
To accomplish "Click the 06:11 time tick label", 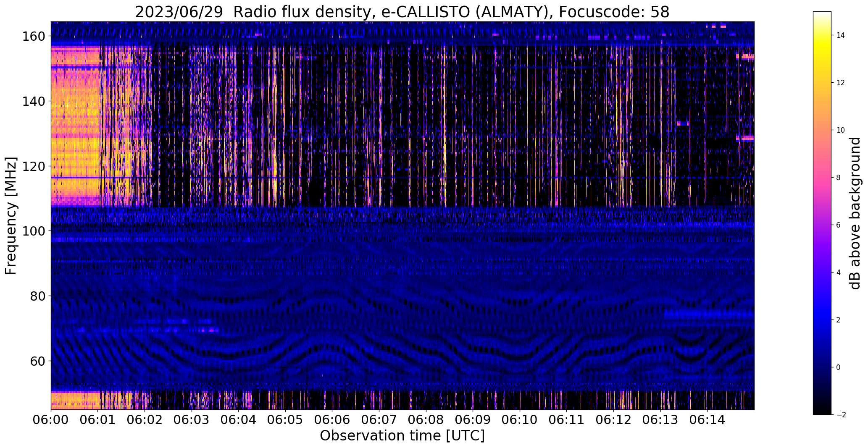I will (x=567, y=419).
